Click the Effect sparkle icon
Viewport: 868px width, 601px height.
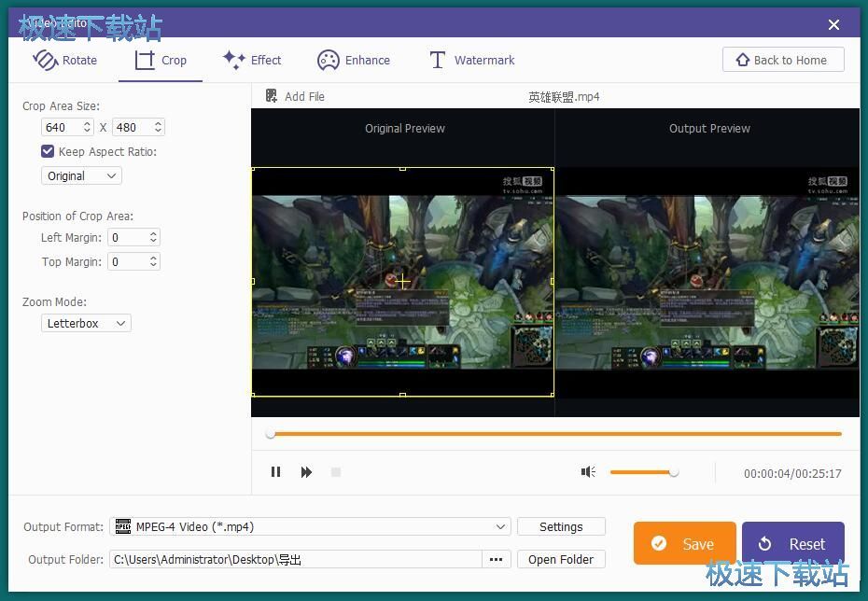[233, 59]
